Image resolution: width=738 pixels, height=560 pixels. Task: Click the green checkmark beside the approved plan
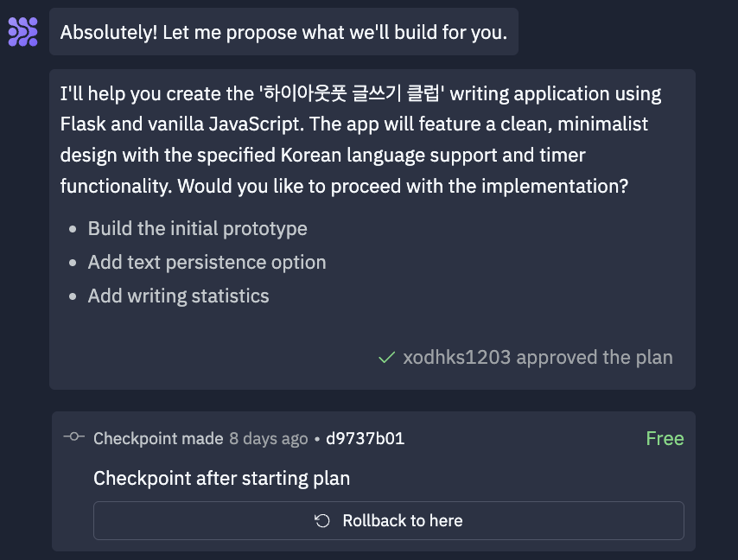coord(387,358)
